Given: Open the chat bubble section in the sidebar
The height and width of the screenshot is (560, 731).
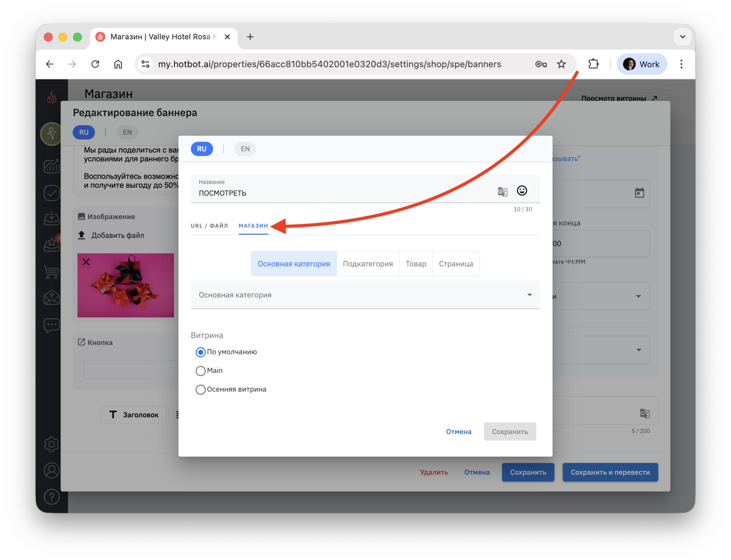Looking at the screenshot, I should coord(52,325).
